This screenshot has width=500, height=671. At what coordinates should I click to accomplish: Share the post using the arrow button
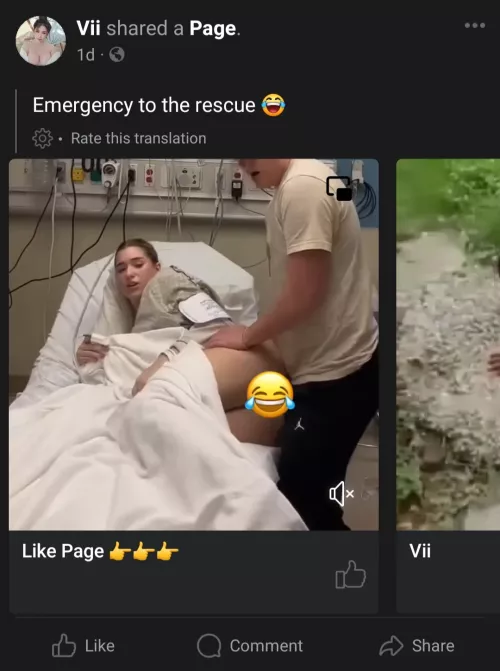coord(417,645)
